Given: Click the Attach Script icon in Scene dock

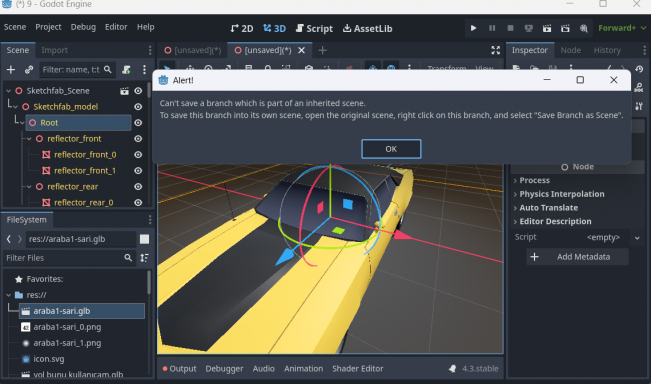Looking at the screenshot, I should (x=127, y=70).
